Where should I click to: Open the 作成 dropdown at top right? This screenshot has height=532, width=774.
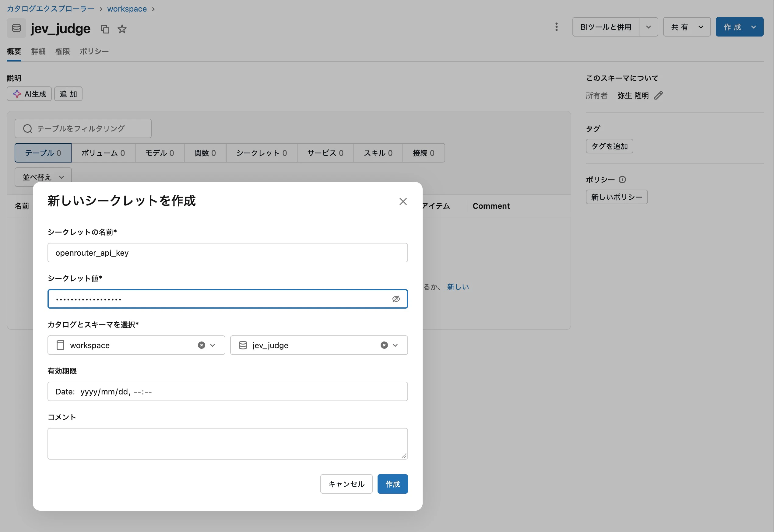[740, 27]
